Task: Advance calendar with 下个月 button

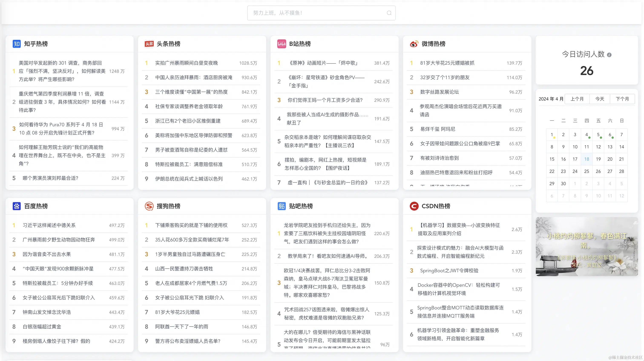Action: (622, 99)
